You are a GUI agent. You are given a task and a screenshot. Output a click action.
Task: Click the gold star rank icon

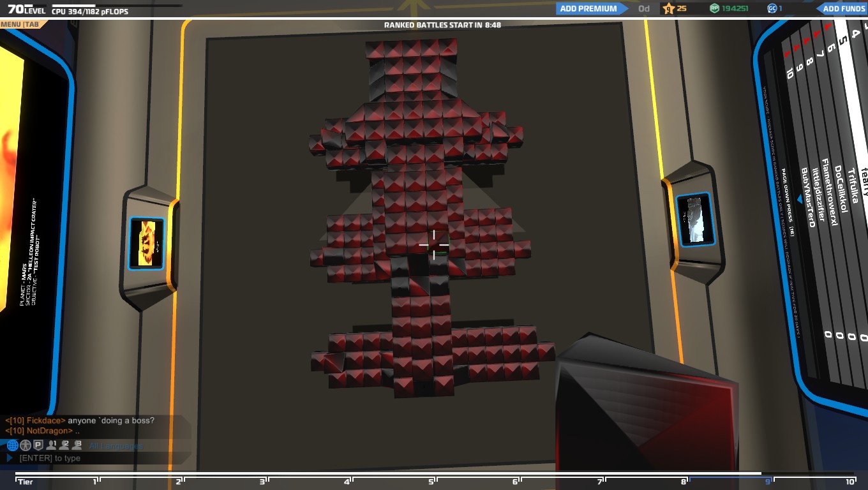point(669,8)
